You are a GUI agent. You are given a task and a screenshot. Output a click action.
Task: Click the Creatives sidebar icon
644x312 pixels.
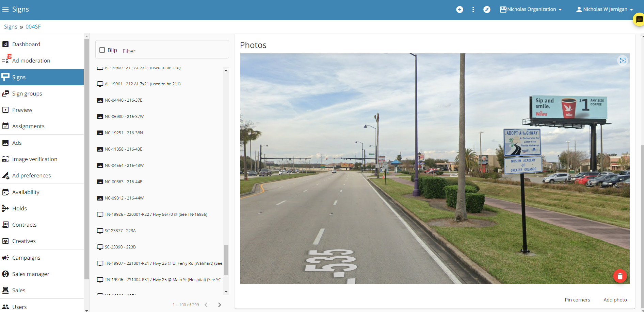[5, 241]
